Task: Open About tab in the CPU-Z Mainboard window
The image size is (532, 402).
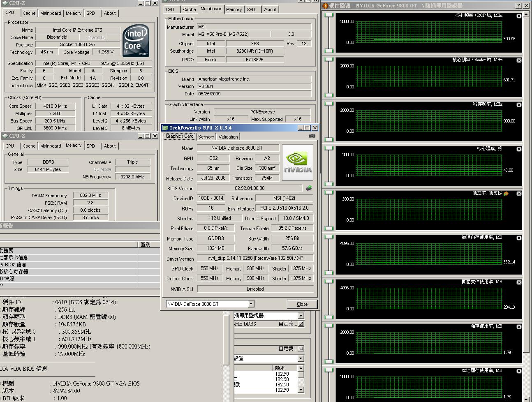Action: coord(270,9)
